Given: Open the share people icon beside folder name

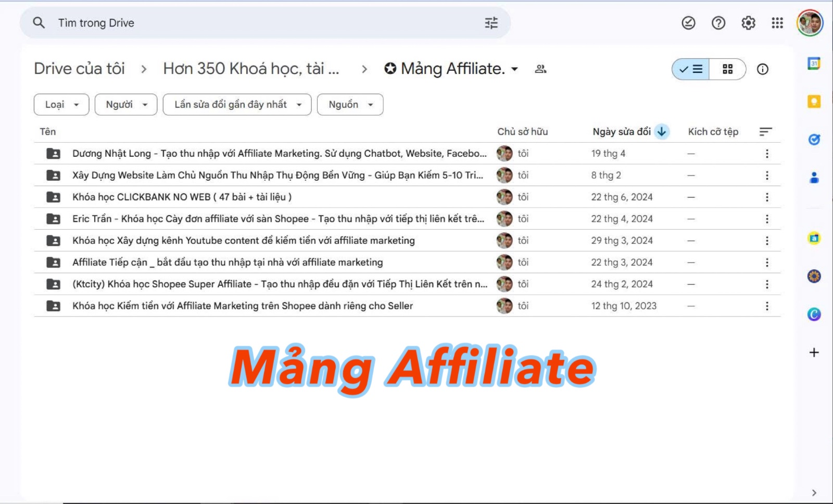Looking at the screenshot, I should (540, 69).
